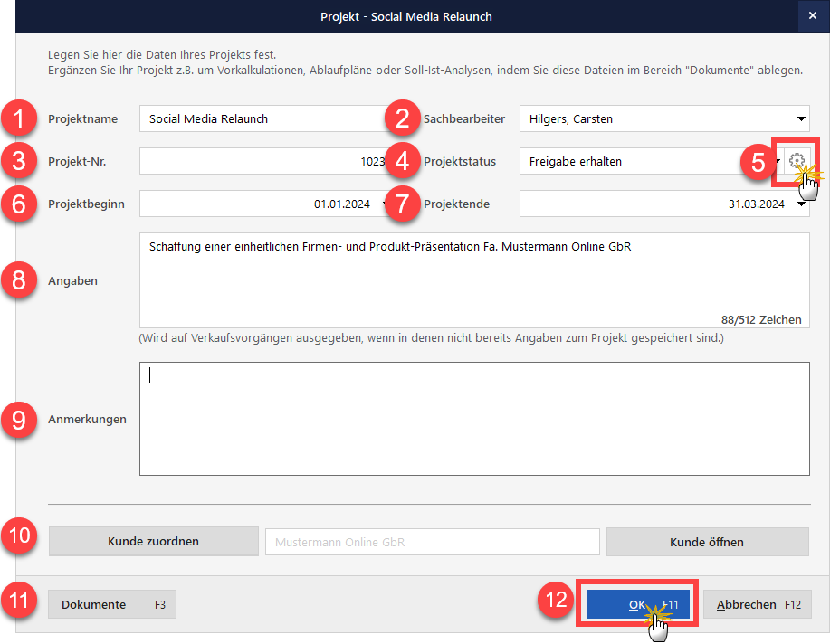Click the red number 1 marker beside Projektname
The width and height of the screenshot is (830, 644).
[x=19, y=118]
